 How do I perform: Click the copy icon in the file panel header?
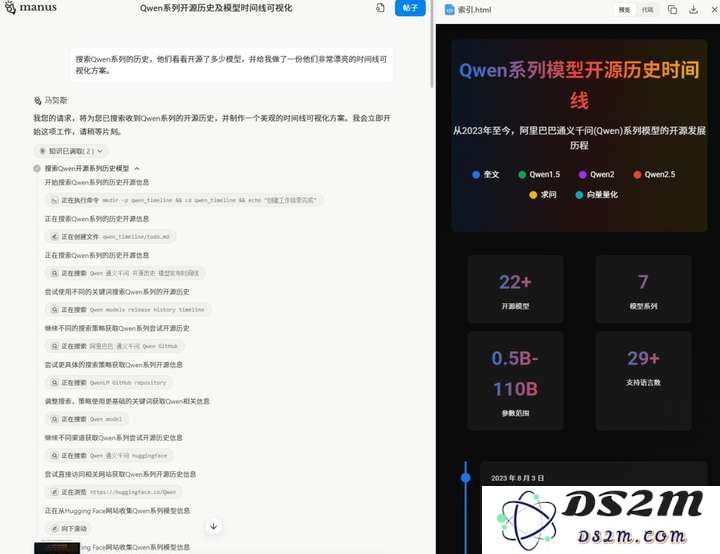click(672, 10)
